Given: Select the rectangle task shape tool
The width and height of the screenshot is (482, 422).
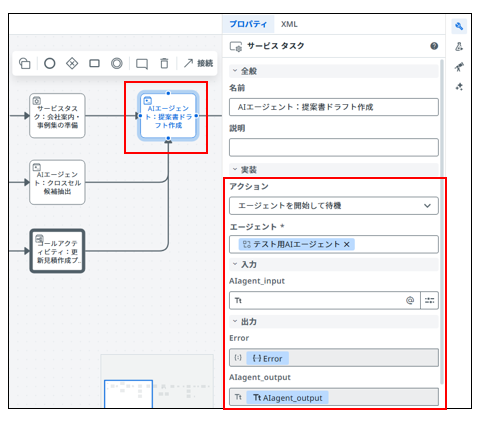Looking at the screenshot, I should (94, 63).
